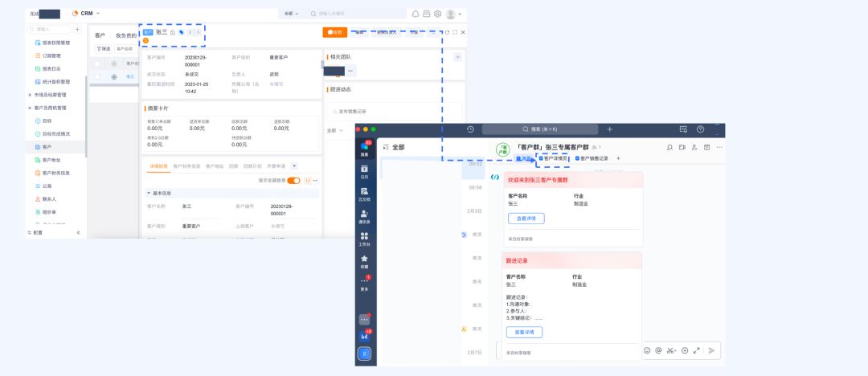The height and width of the screenshot is (376, 868).
Task: Open 客户详情页 tab in chat window
Action: 552,158
